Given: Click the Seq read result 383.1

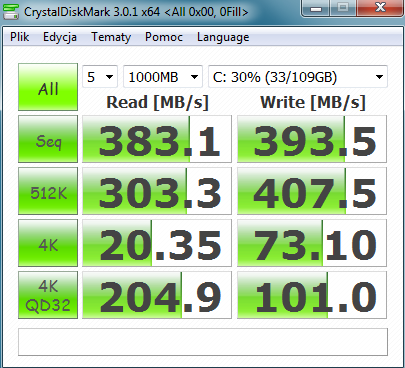Looking at the screenshot, I should (157, 139).
